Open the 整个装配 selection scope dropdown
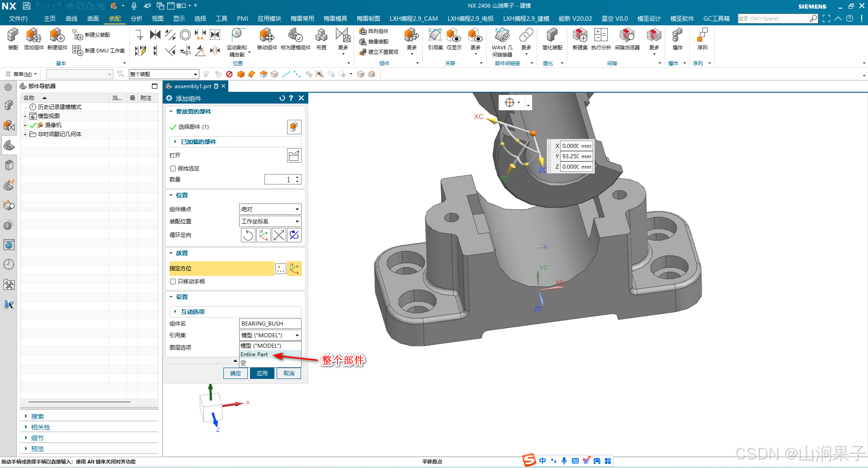 click(164, 74)
